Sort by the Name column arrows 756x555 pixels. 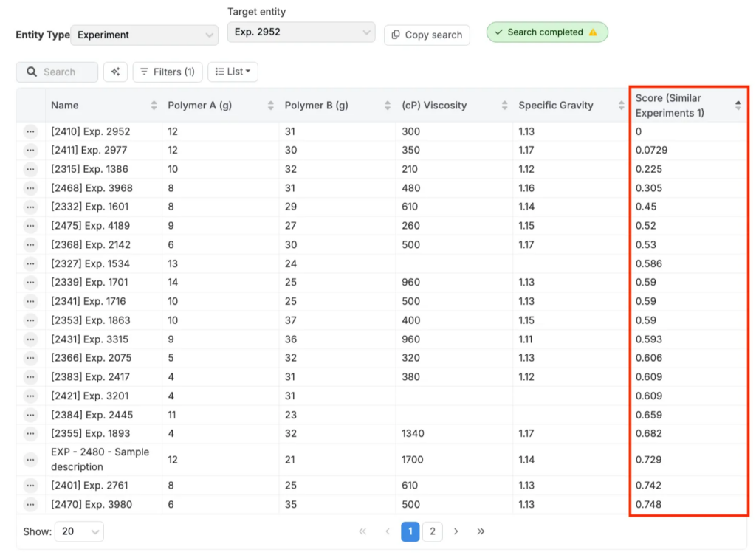tap(154, 106)
